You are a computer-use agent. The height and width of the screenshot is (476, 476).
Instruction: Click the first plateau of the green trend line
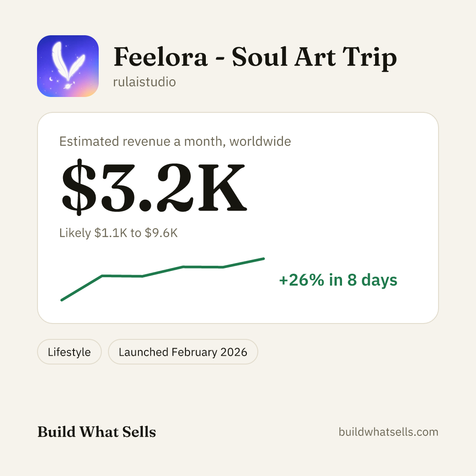click(123, 276)
